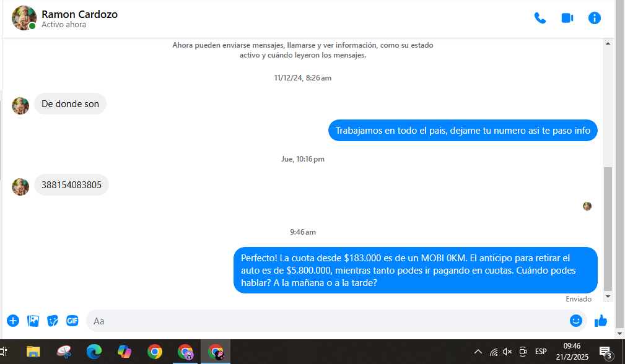Click the chat scrollbar up arrow
This screenshot has width=625, height=364.
coord(608,43)
